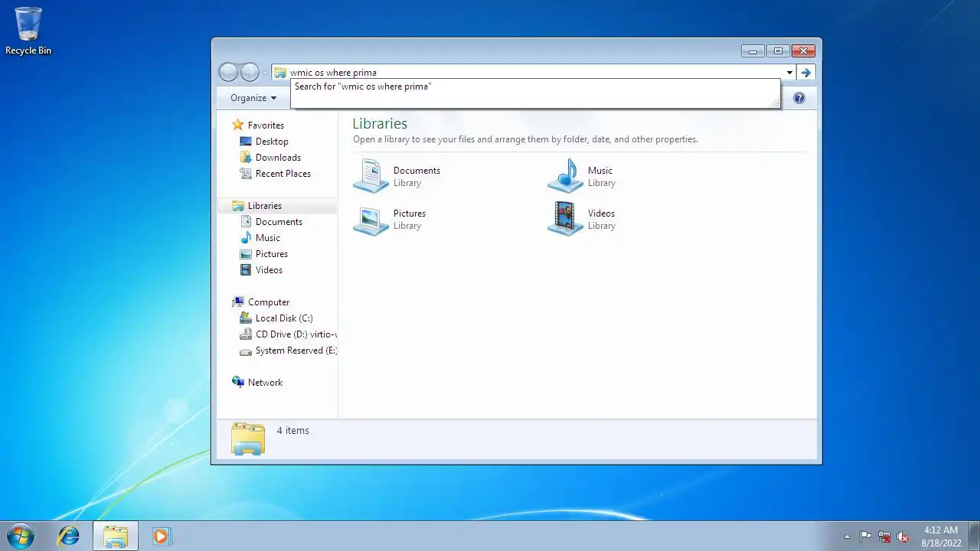
Task: Click the Documents library name label
Action: pyautogui.click(x=416, y=171)
